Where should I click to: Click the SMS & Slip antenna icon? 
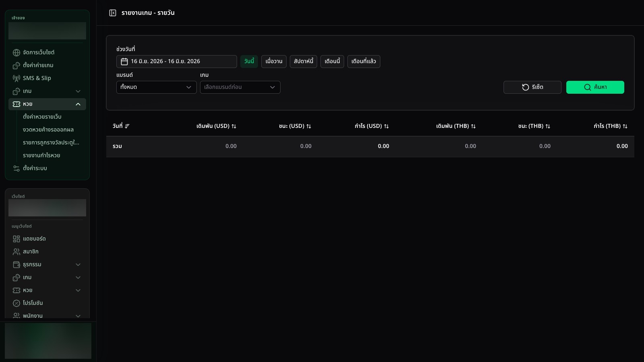(17, 78)
